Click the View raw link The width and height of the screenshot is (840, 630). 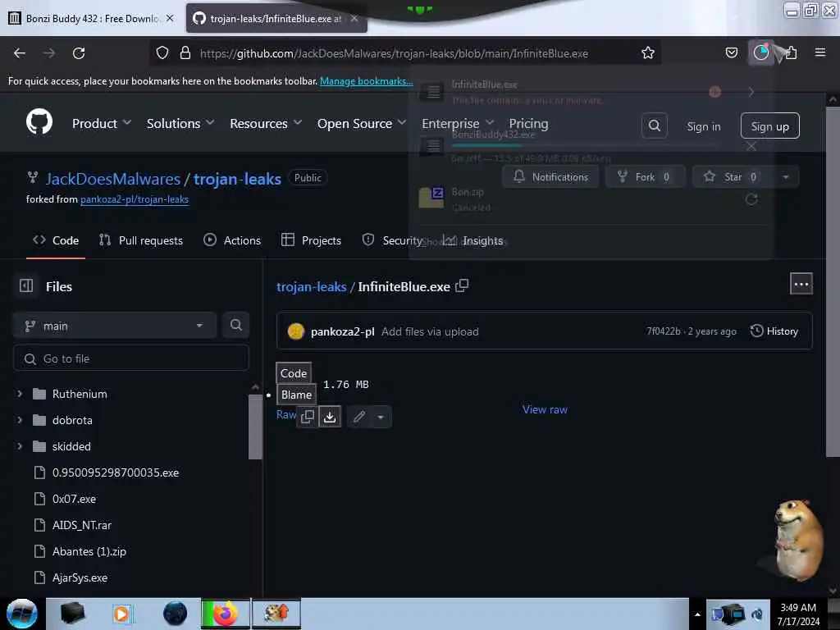pyautogui.click(x=545, y=409)
